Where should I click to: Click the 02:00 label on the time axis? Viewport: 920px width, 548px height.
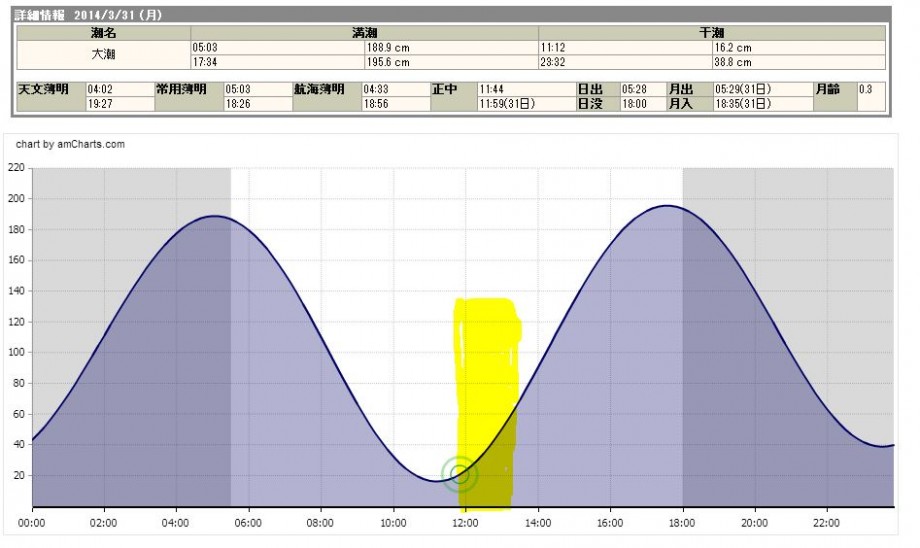coord(104,523)
